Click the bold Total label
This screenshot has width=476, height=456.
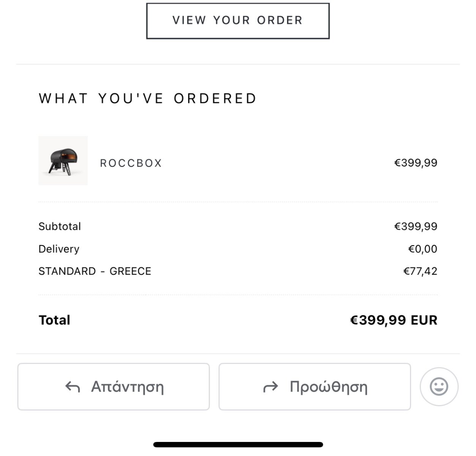tap(54, 320)
